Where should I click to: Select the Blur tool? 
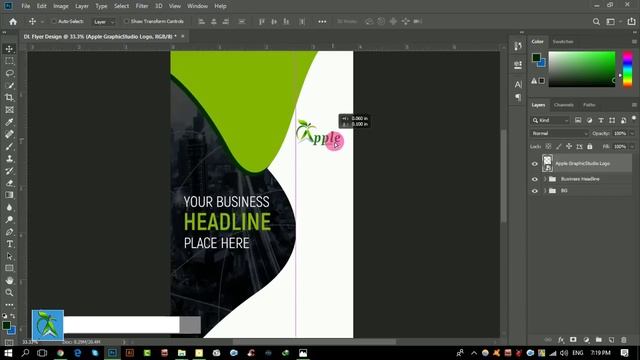pos(9,207)
